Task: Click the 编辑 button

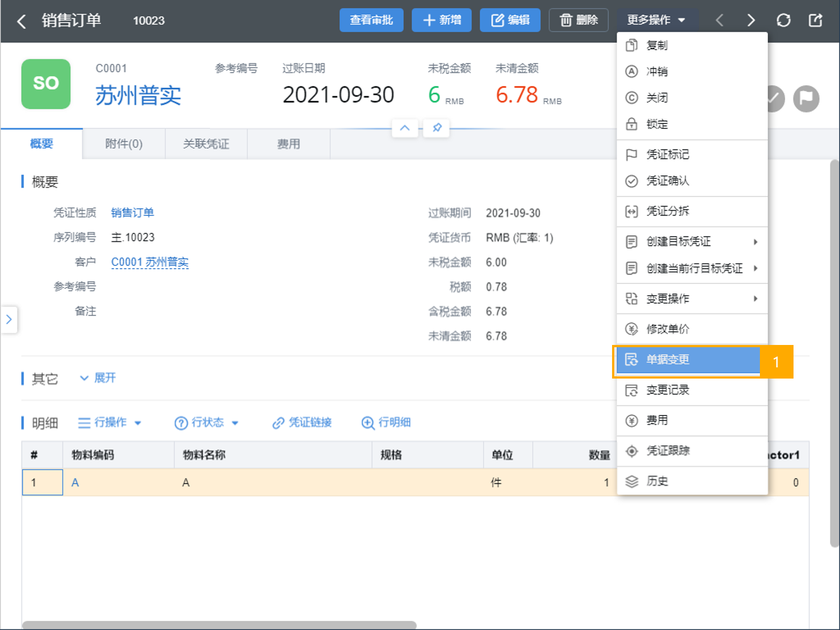Action: tap(510, 20)
